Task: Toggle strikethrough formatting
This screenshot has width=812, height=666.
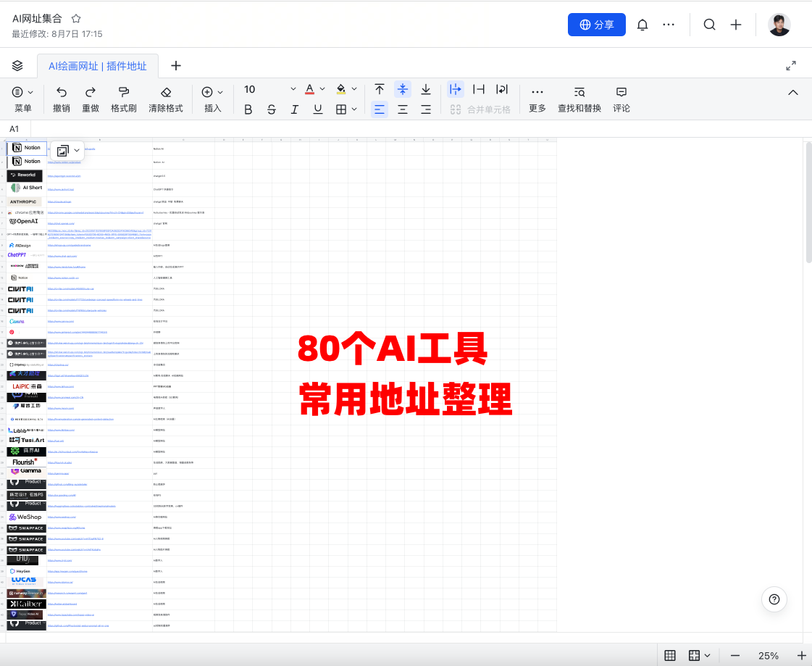Action: [x=272, y=109]
